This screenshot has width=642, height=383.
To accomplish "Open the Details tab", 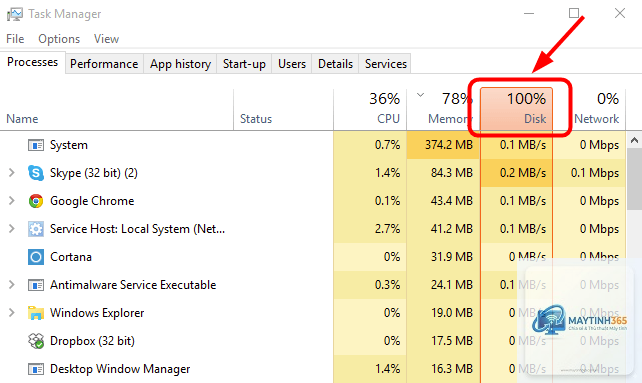I will point(335,64).
